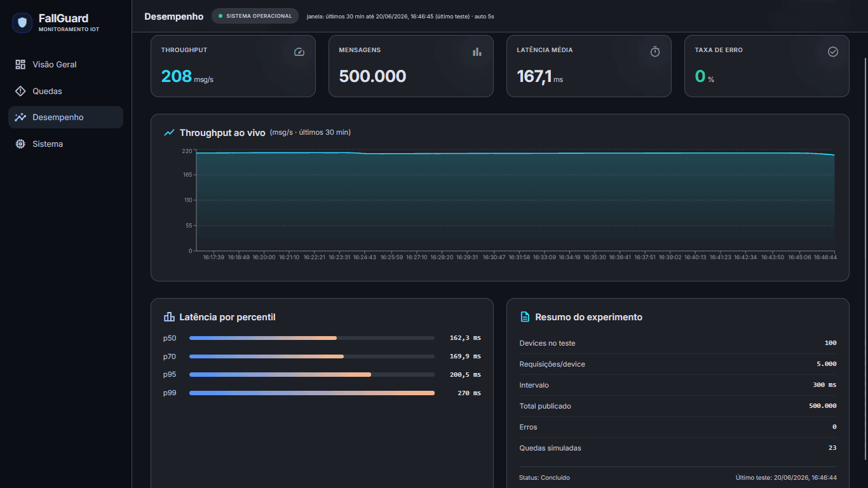This screenshot has height=488, width=868.
Task: Click the 200,5 ms p95 value
Action: click(x=465, y=375)
